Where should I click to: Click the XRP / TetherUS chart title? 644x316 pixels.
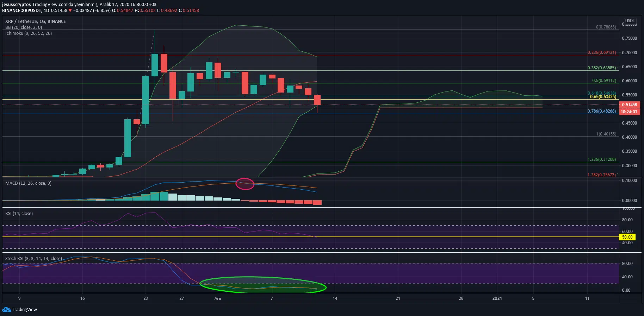pyautogui.click(x=35, y=21)
